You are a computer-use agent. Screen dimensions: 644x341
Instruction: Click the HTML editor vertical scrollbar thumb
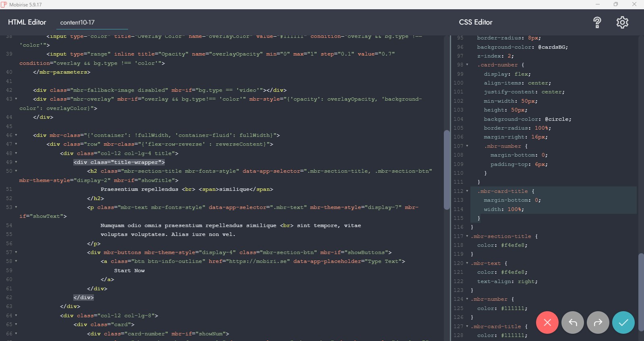click(x=446, y=169)
